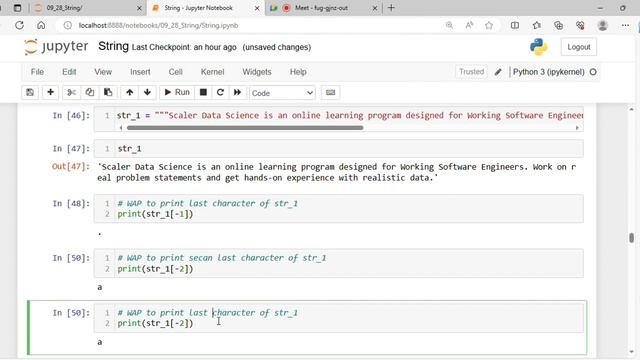The height and width of the screenshot is (360, 640).
Task: Click the 'secan last character' comment line
Action: click(222, 258)
